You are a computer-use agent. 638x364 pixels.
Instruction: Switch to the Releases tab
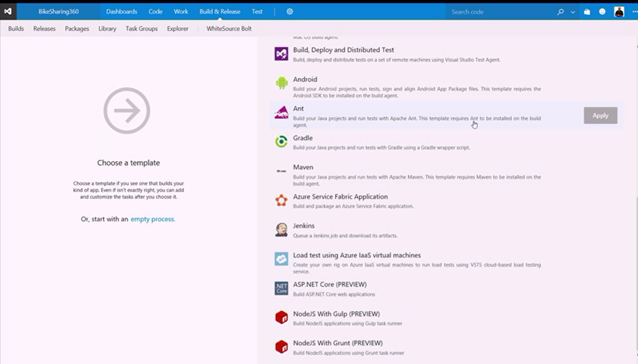click(44, 29)
